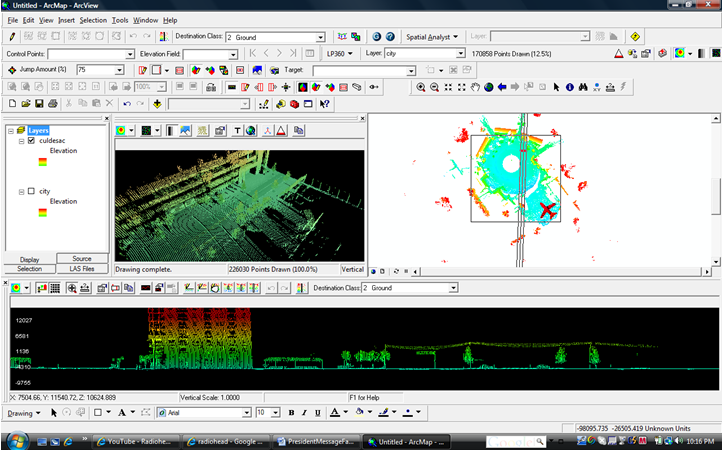The height and width of the screenshot is (451, 722).
Task: Open a file with the folder icon
Action: (26, 104)
